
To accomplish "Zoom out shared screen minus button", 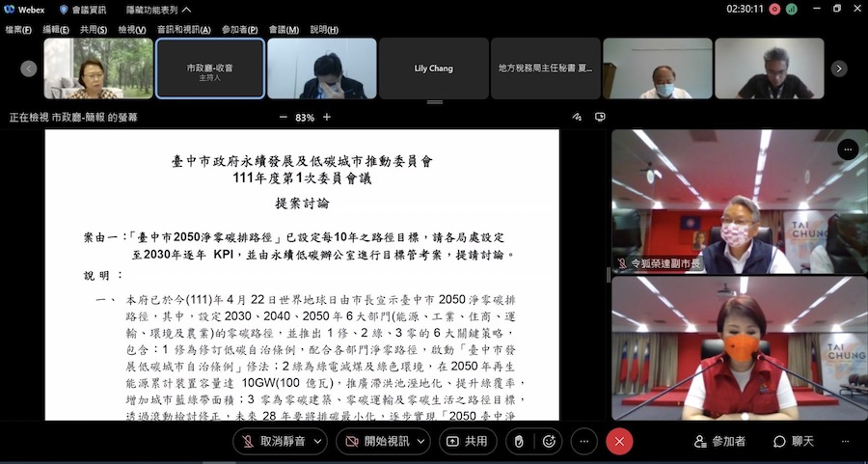I will [284, 118].
